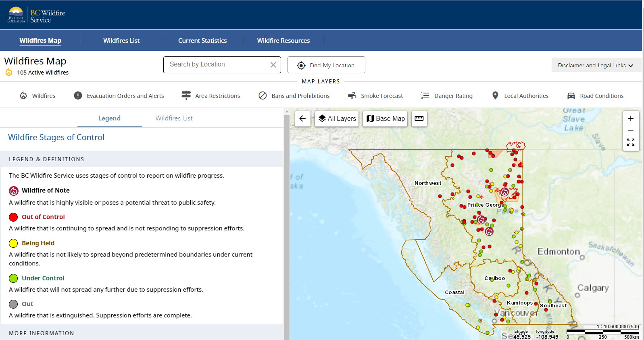Switch to the Wildfires List tab

pos(174,118)
